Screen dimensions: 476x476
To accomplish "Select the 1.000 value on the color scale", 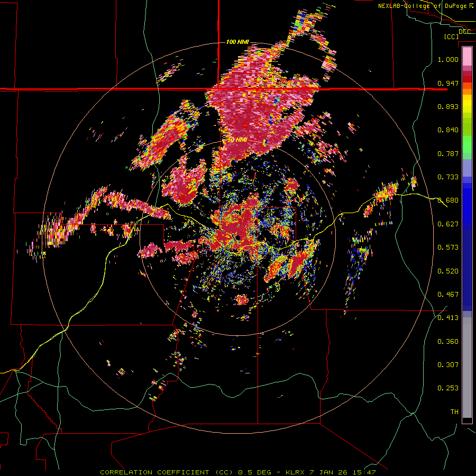I will pyautogui.click(x=448, y=59).
